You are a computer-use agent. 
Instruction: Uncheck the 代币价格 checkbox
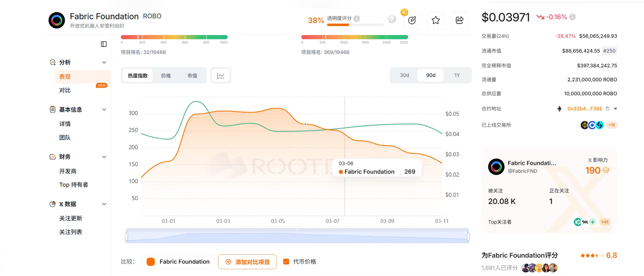286,262
